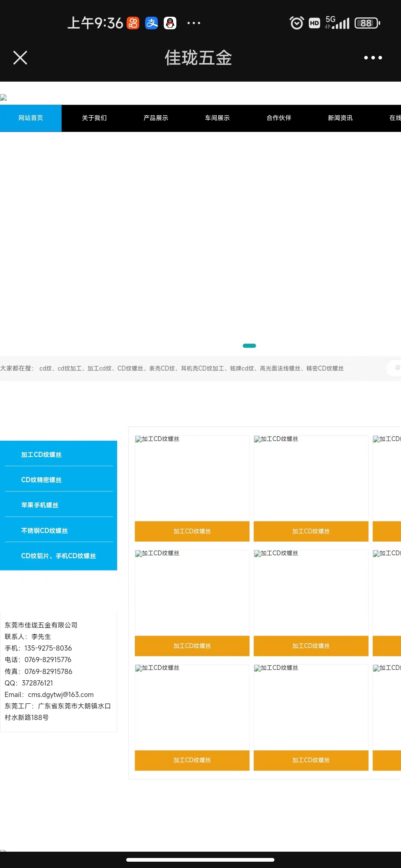
Task: Tap the alarm clock status icon
Action: (x=296, y=23)
